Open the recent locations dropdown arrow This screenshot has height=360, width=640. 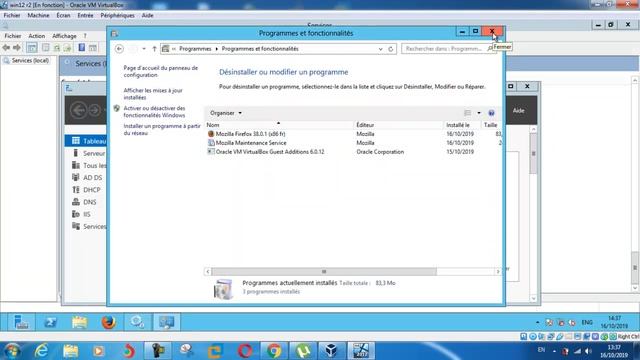click(x=144, y=49)
